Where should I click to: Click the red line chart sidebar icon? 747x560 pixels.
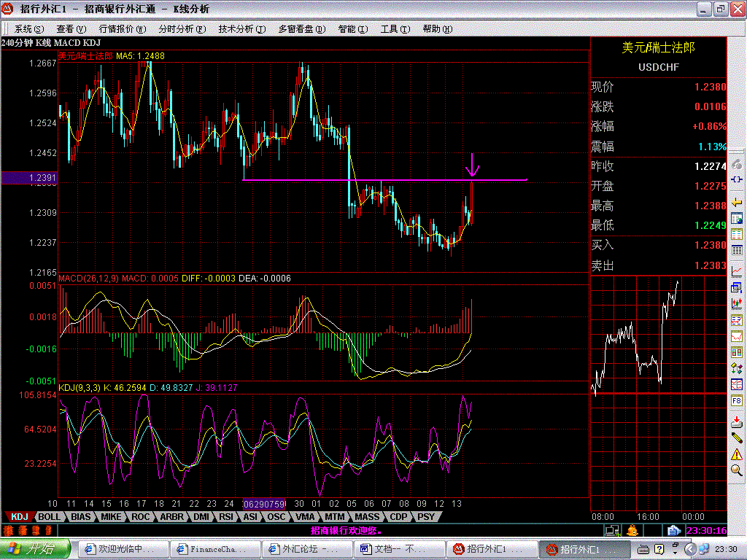click(x=737, y=271)
